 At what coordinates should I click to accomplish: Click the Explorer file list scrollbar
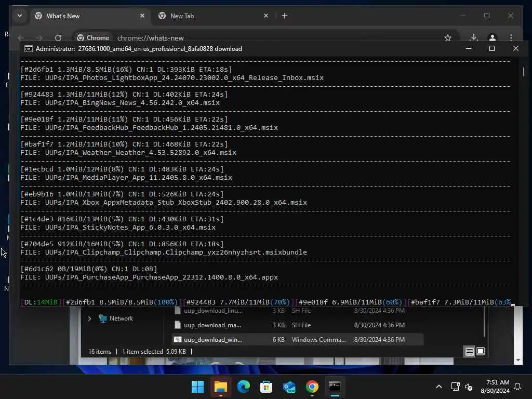tap(484, 321)
